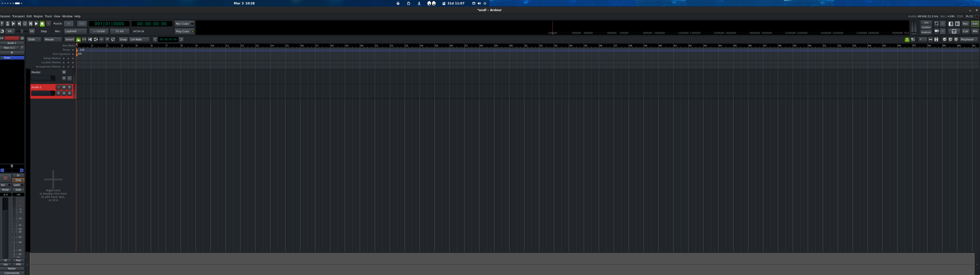980x275 pixels.
Task: Toggle the right-side panel layout icon
Action: click(957, 24)
